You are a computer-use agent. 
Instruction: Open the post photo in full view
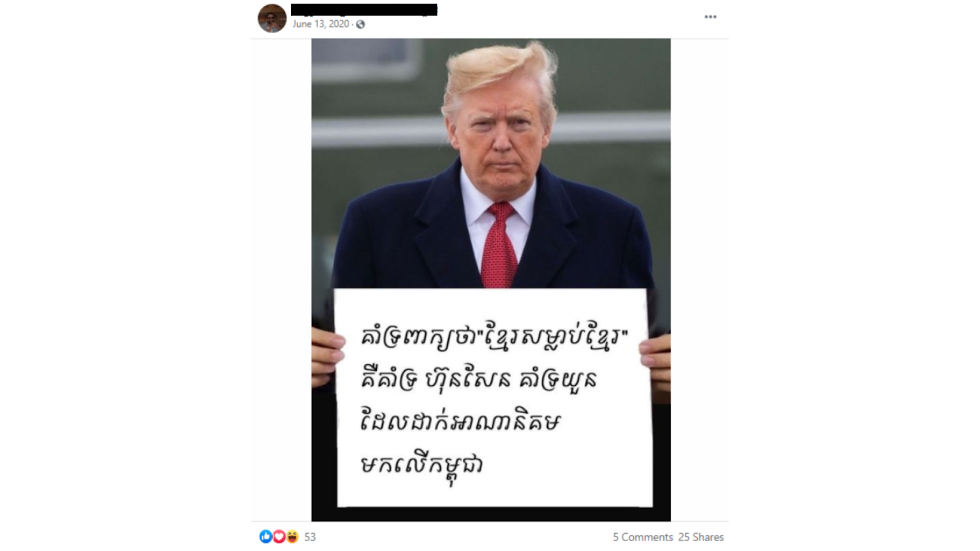(491, 280)
